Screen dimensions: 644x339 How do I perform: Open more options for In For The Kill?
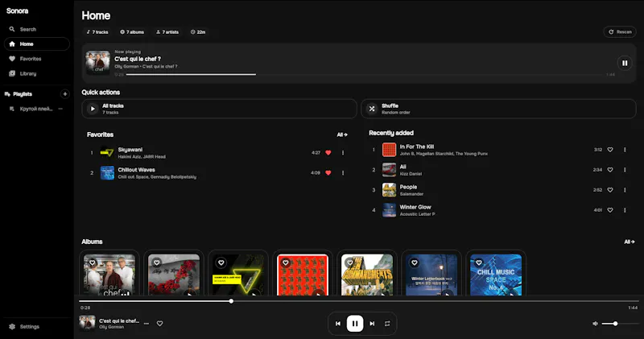[625, 150]
